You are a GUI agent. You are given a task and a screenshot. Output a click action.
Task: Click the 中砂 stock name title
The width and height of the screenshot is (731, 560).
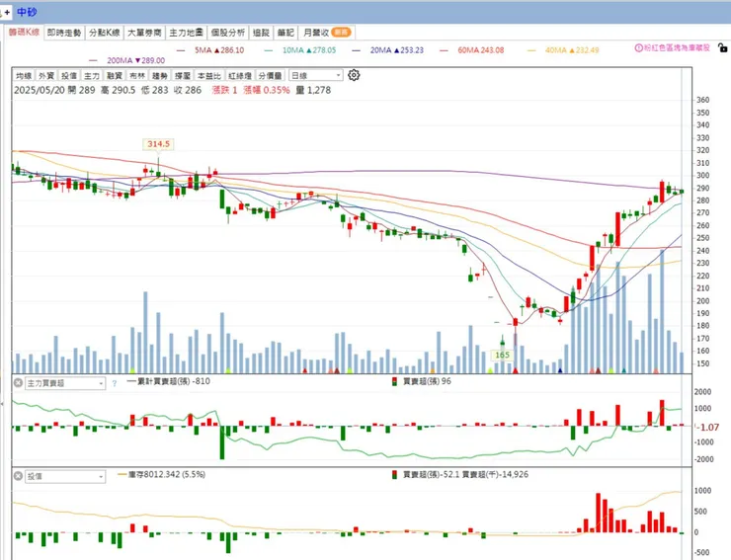click(x=27, y=12)
